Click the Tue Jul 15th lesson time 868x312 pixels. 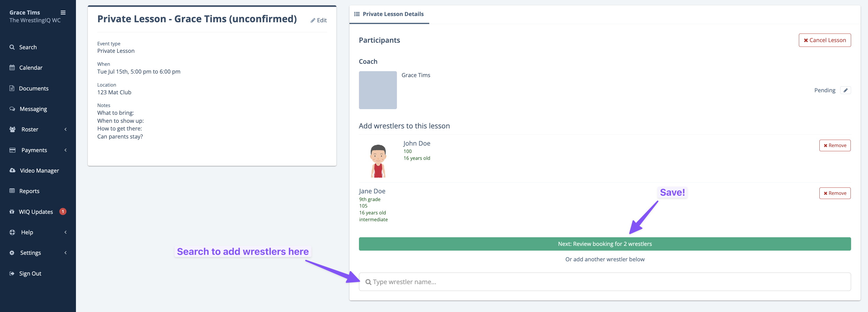pyautogui.click(x=139, y=71)
